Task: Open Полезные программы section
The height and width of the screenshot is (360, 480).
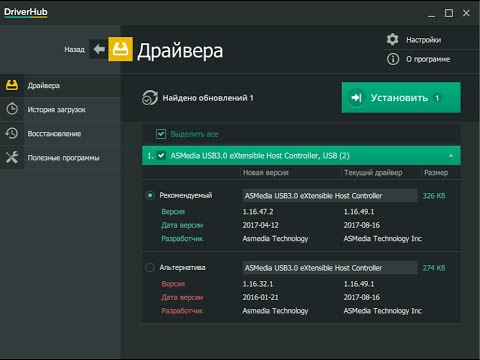Action: click(x=60, y=157)
